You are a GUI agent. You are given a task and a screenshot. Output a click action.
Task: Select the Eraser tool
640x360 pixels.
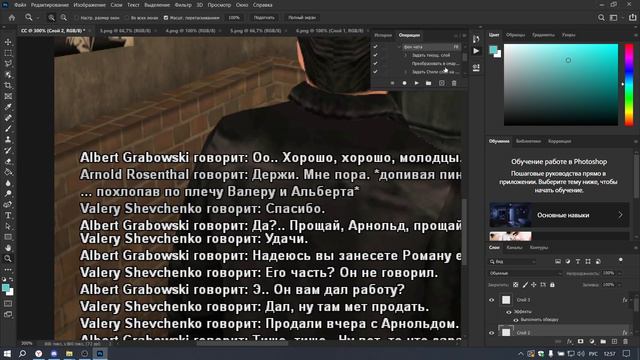point(8,161)
